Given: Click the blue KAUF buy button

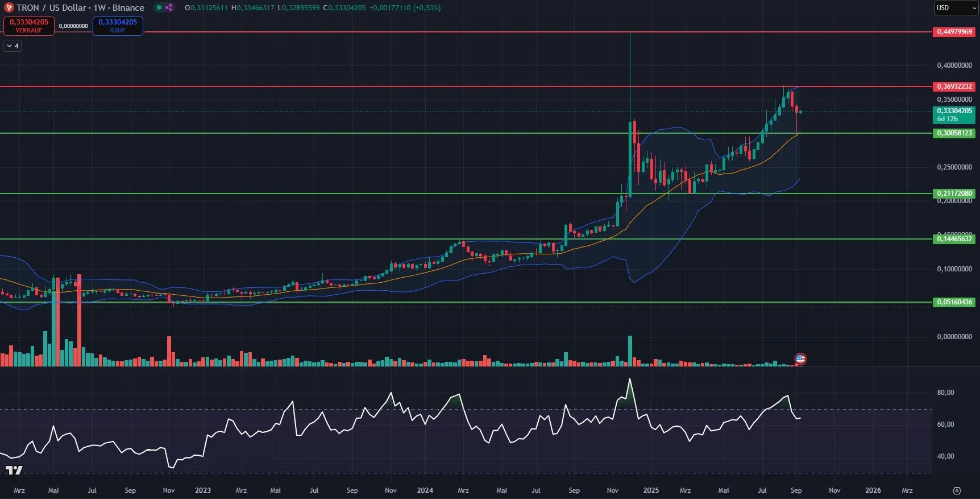Looking at the screenshot, I should click(x=118, y=26).
